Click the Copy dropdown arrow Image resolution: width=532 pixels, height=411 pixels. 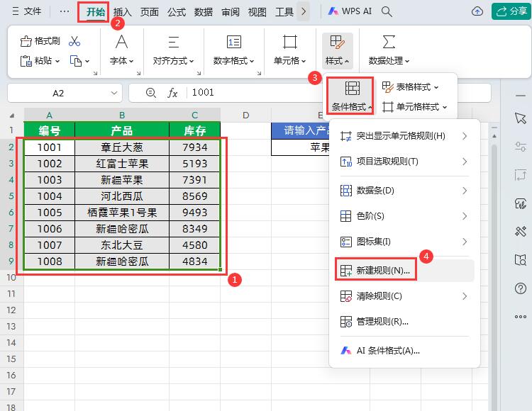(87, 62)
